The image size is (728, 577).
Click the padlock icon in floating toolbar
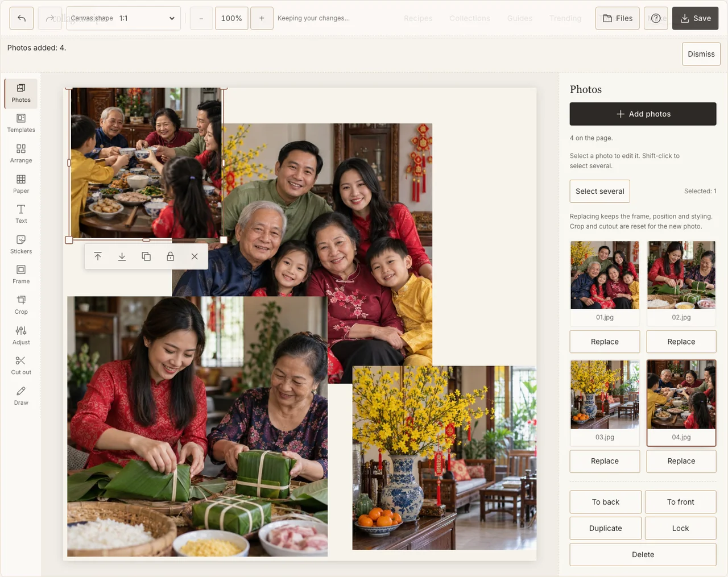[170, 256]
